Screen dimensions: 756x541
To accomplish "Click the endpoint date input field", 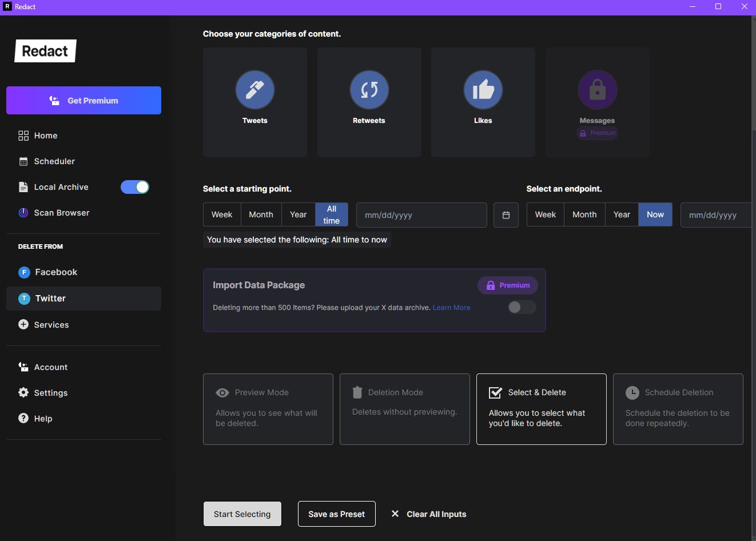I will pos(716,215).
